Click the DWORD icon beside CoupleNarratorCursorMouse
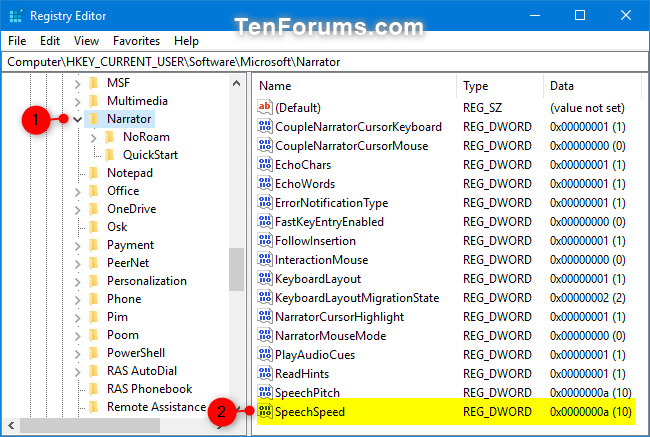The image size is (650, 437). 265,145
